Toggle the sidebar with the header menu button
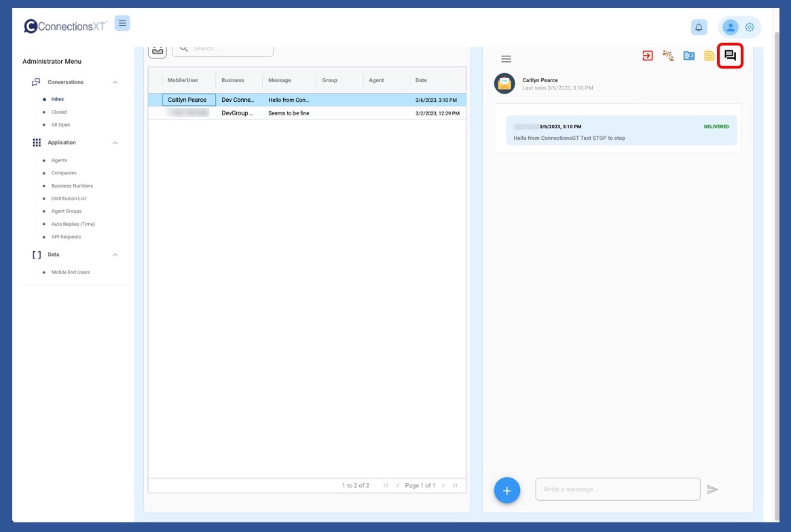 point(122,24)
